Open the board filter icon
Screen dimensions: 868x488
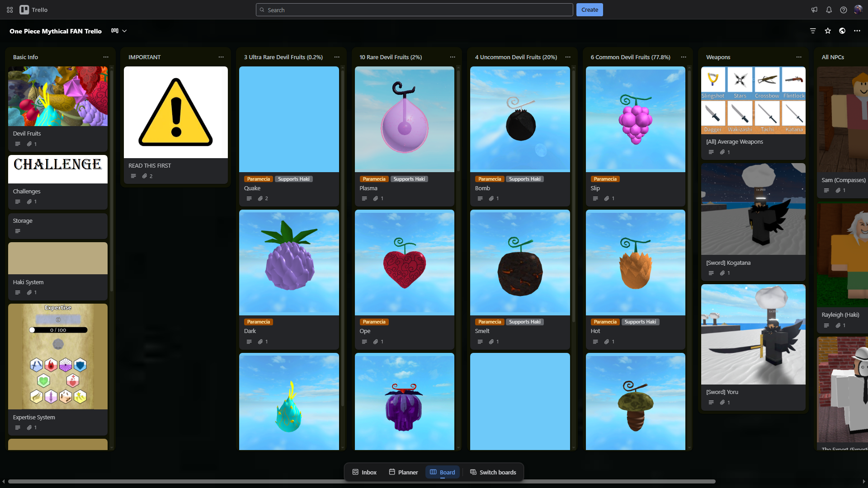point(813,31)
